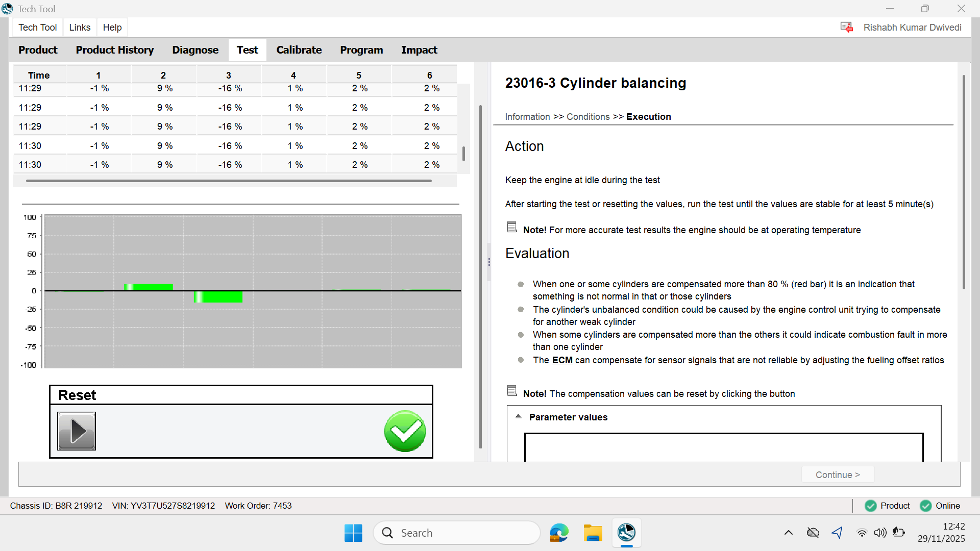Switch to the Product tab
Image resolution: width=980 pixels, height=551 pixels.
pos(38,50)
